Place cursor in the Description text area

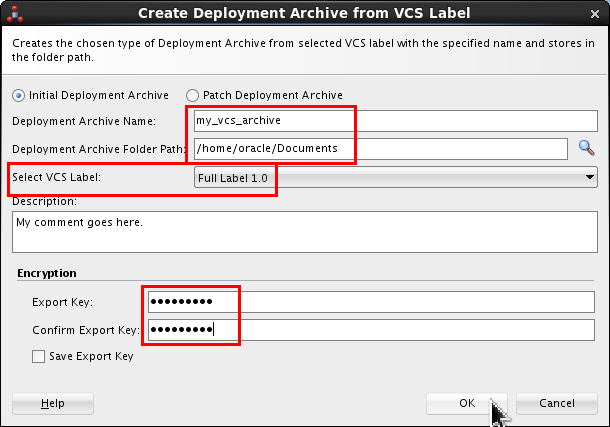(304, 235)
